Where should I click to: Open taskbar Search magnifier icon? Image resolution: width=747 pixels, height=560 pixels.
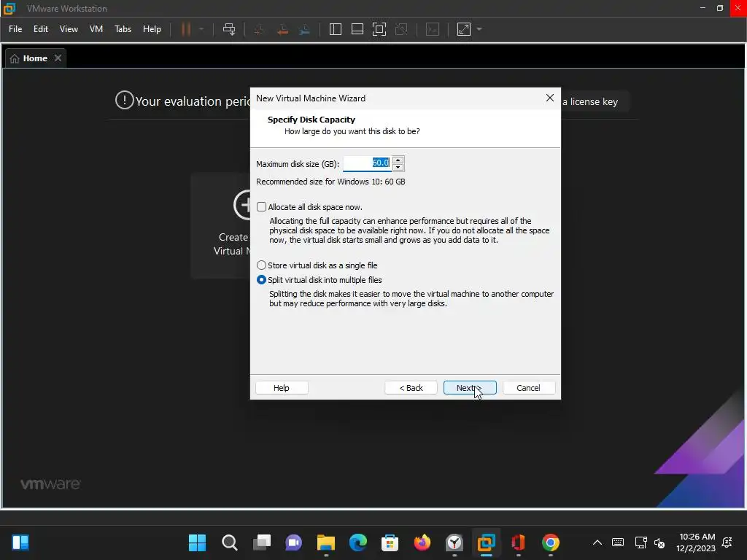coord(229,542)
